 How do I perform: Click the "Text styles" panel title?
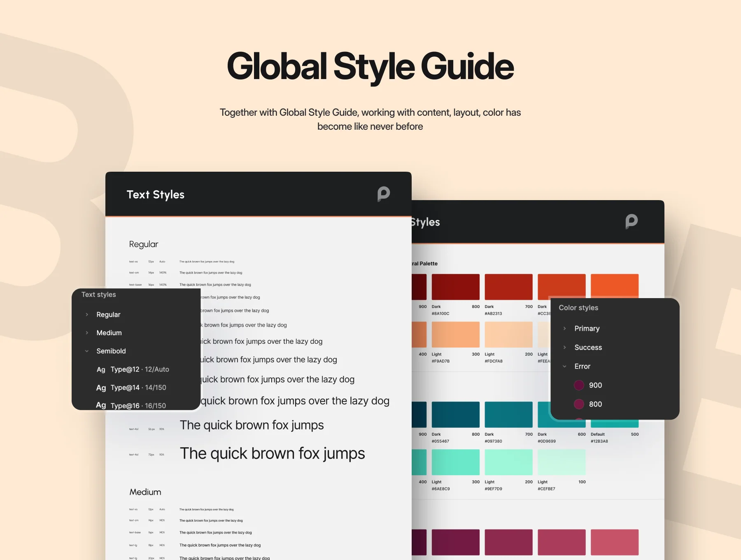[x=99, y=294]
